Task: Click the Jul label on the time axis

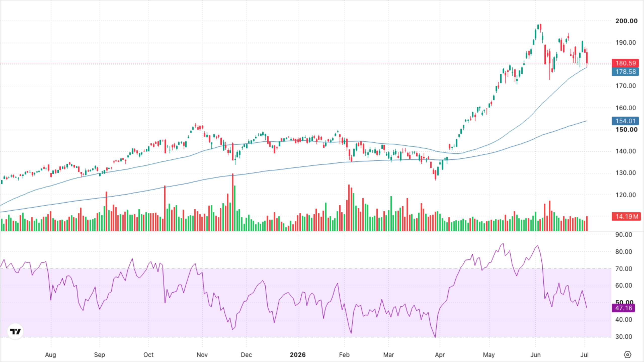Action: coord(584,355)
